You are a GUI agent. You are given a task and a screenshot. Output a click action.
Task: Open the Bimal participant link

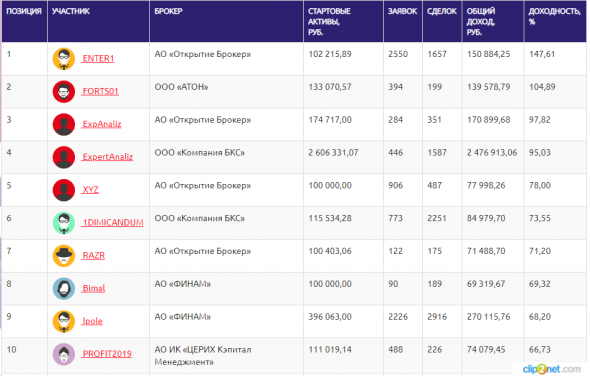click(93, 288)
